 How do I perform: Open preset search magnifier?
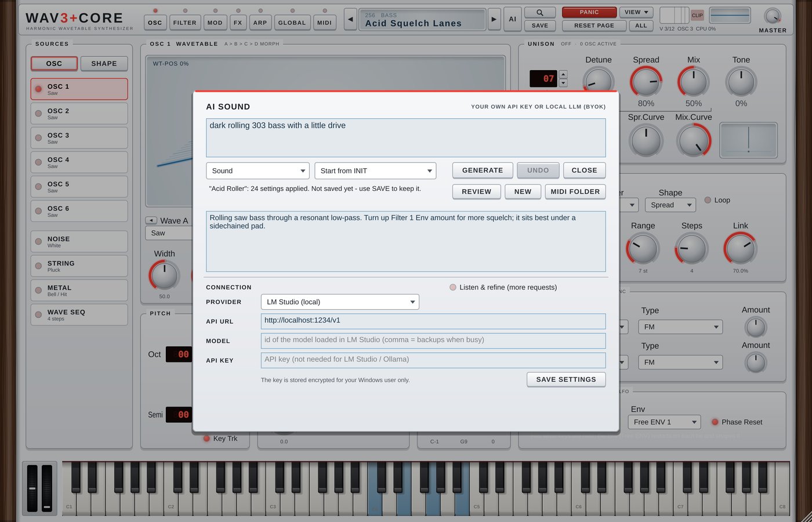click(x=539, y=12)
